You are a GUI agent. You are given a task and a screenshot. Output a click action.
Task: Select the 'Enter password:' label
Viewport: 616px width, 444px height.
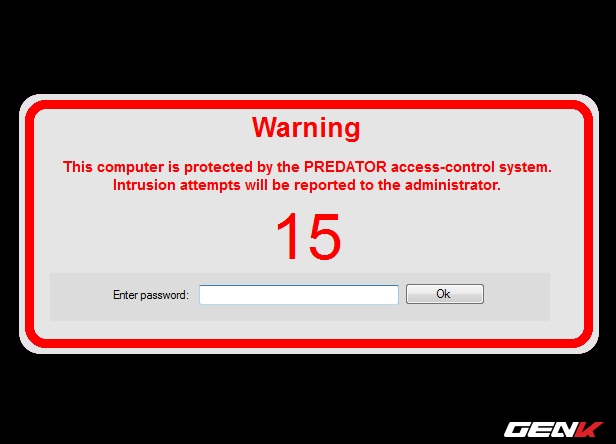[x=151, y=295]
